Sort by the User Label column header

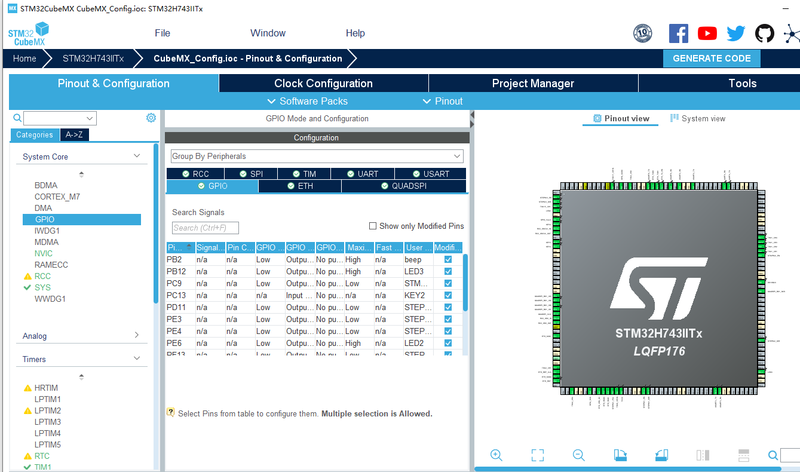click(x=418, y=247)
